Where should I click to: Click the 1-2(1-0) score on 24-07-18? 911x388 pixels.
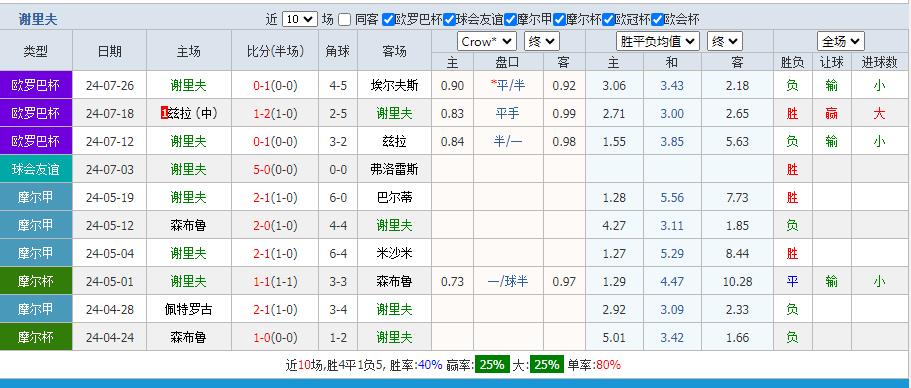coord(275,114)
